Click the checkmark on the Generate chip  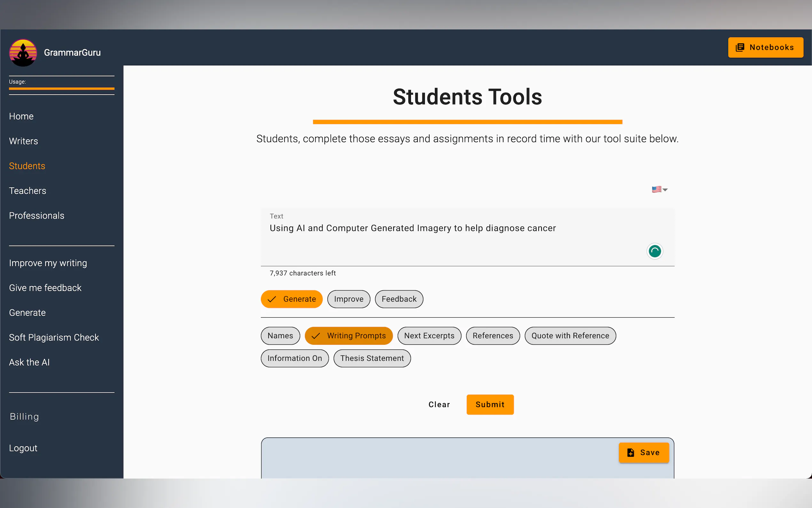pyautogui.click(x=271, y=299)
